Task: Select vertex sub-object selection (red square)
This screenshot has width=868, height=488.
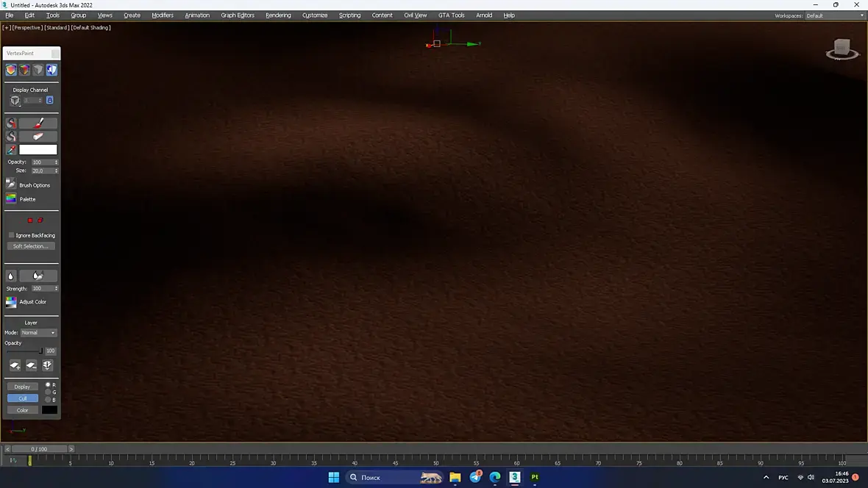Action: [x=30, y=220]
